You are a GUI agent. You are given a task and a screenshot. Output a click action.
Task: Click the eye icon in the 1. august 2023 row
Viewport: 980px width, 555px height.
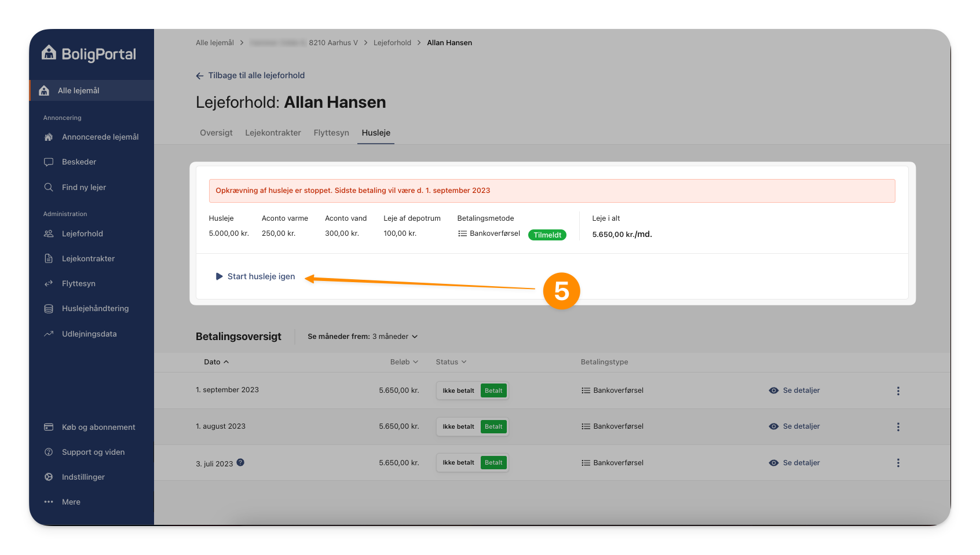(x=773, y=426)
